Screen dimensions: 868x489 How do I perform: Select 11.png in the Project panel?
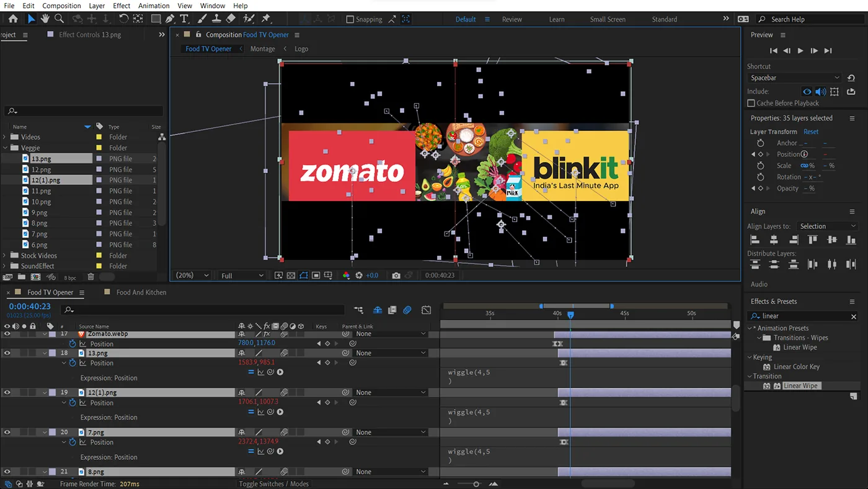[x=41, y=191]
